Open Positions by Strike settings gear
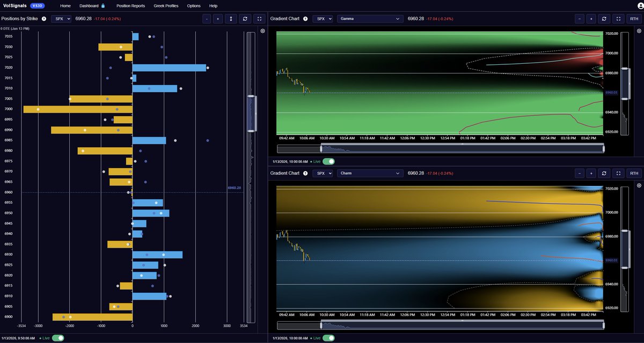Viewport: 644px width, 343px height. tap(262, 31)
